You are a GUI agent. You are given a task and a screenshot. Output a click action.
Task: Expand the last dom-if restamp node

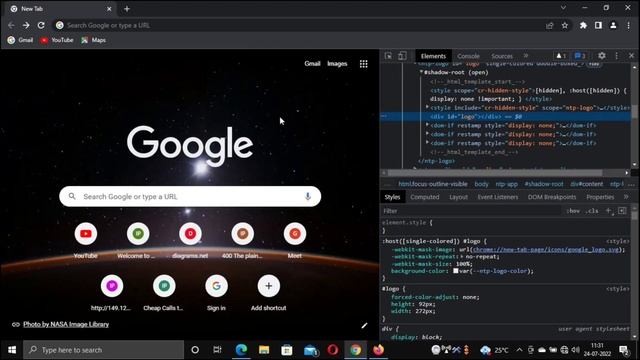[427, 143]
